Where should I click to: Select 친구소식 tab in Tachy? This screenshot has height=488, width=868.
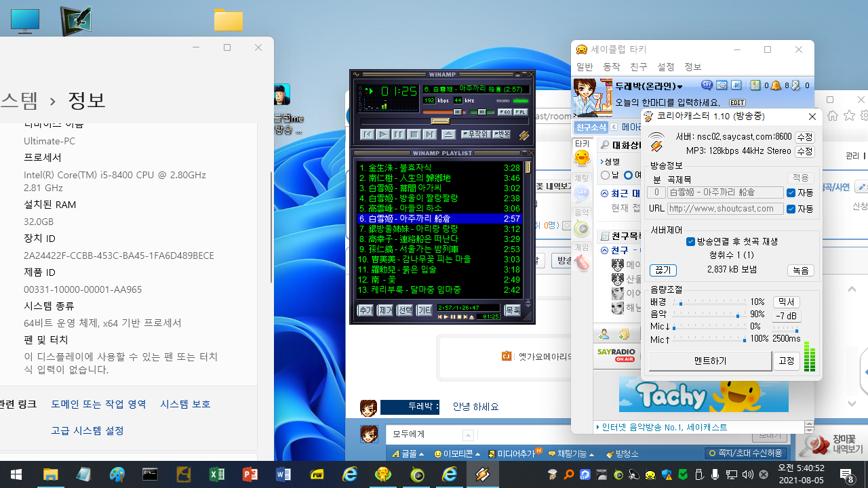coord(591,127)
